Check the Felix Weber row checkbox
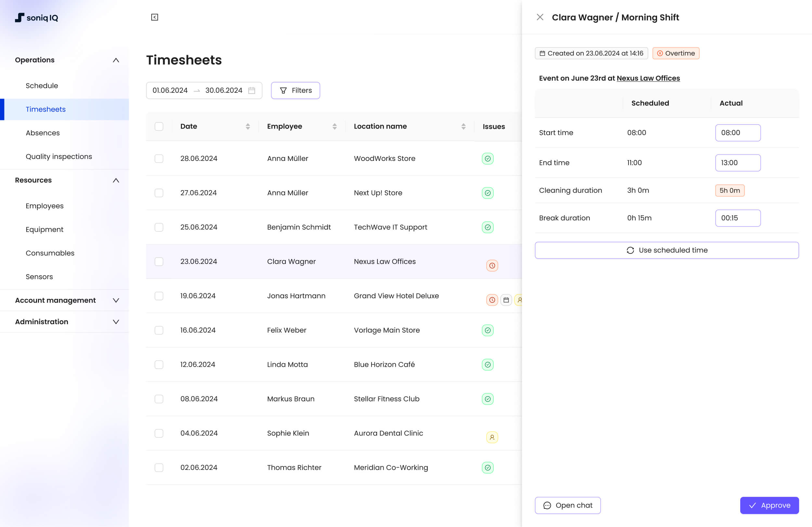812x527 pixels. coord(159,330)
